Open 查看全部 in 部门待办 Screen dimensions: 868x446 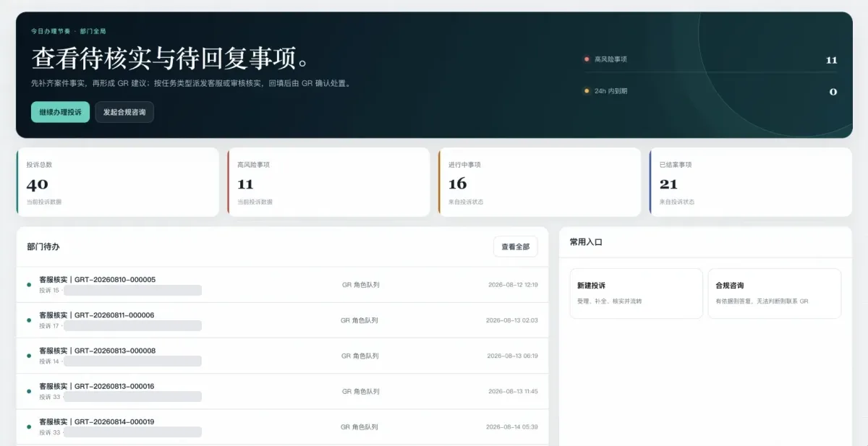pos(516,246)
